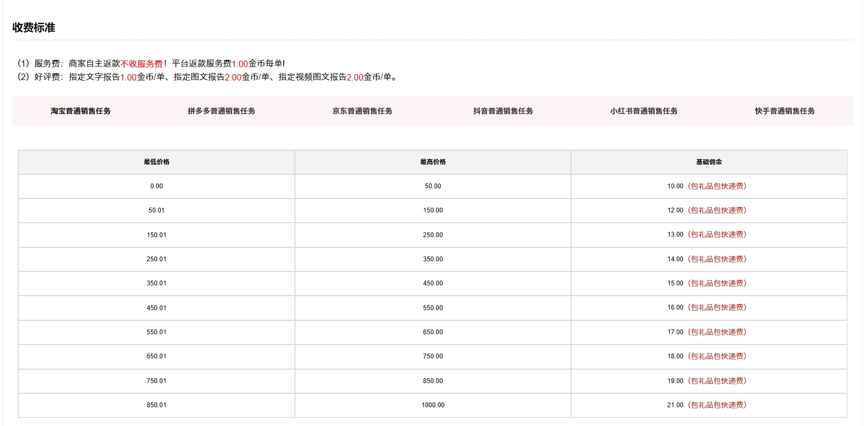Select the 250.00 maximum price cell
The height and width of the screenshot is (426, 868).
pos(433,235)
